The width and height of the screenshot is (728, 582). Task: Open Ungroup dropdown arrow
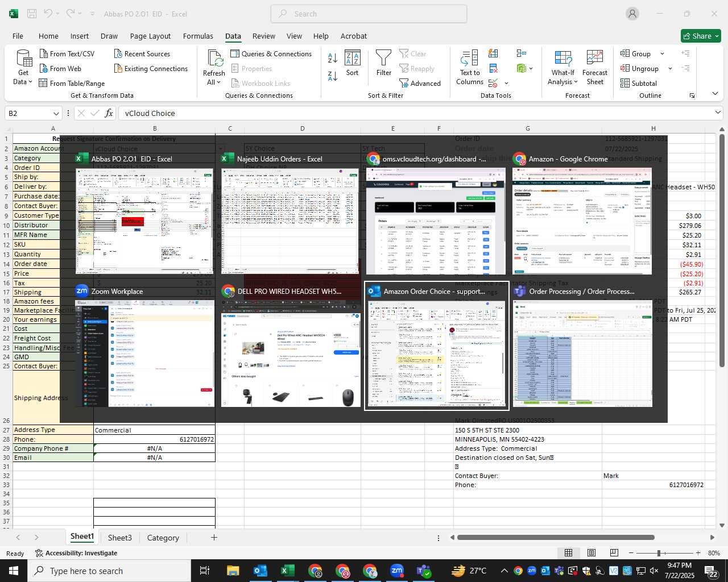(670, 68)
